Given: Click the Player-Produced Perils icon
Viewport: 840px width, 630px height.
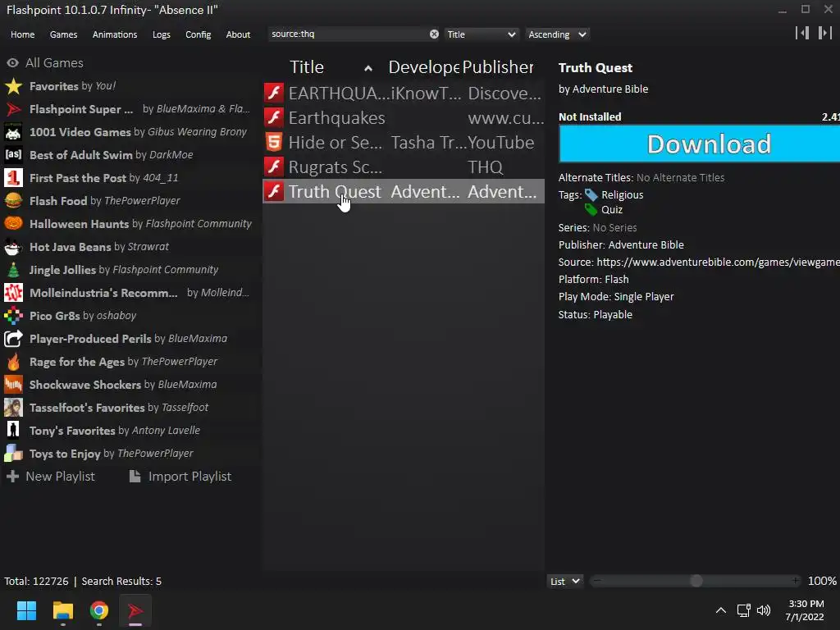Looking at the screenshot, I should [x=13, y=339].
